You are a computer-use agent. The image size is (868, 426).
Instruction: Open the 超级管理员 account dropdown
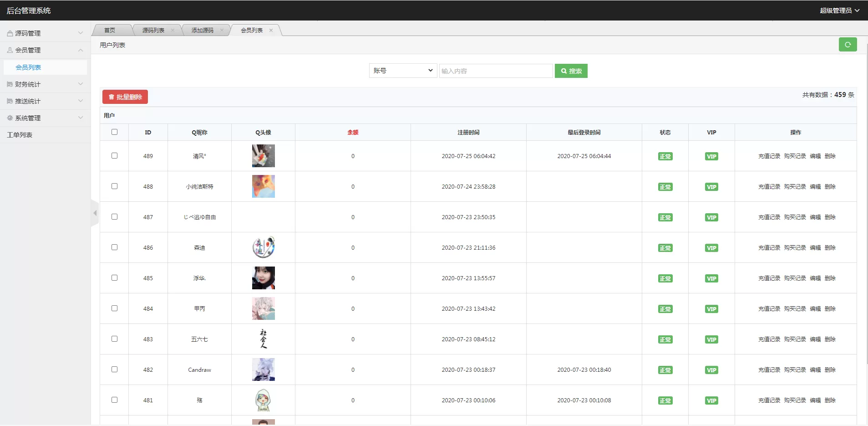(x=839, y=10)
